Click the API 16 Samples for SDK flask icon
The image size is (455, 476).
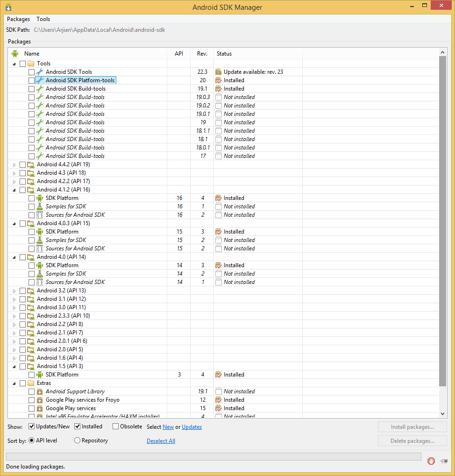[40, 206]
